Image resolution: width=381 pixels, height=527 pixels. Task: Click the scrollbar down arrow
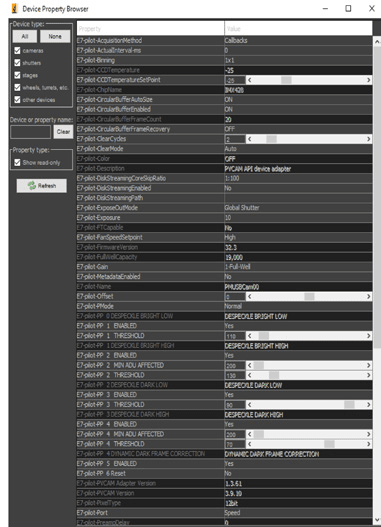pyautogui.click(x=377, y=520)
